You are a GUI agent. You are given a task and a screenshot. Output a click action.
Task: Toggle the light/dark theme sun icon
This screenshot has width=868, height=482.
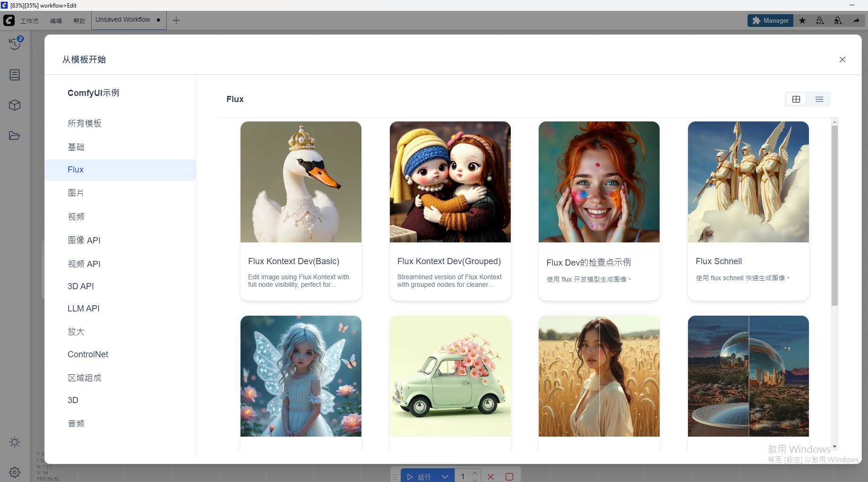pyautogui.click(x=15, y=442)
